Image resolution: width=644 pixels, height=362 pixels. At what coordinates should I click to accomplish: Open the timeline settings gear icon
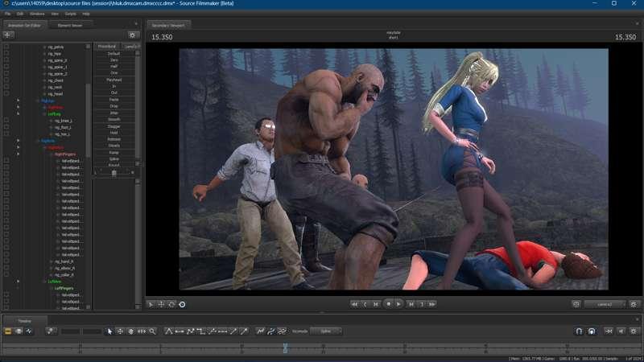tap(634, 331)
